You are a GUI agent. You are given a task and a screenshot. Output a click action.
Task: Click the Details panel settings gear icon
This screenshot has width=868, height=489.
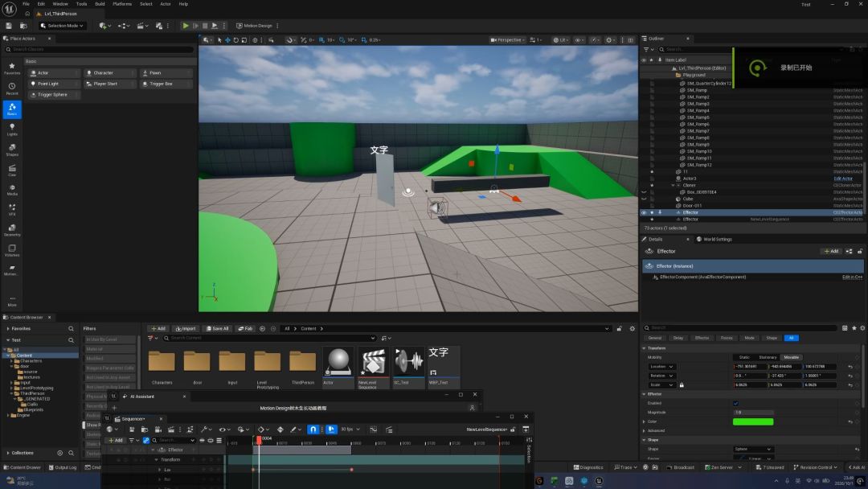coord(862,328)
